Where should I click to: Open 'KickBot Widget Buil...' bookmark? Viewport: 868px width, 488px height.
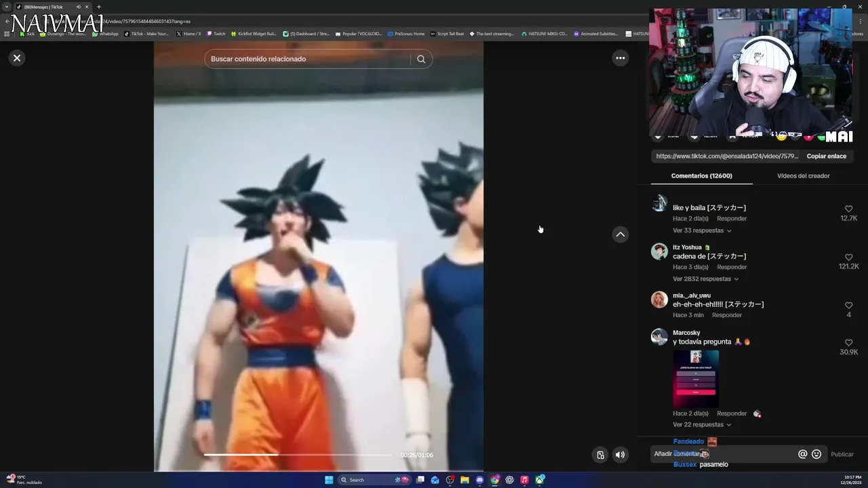click(254, 33)
